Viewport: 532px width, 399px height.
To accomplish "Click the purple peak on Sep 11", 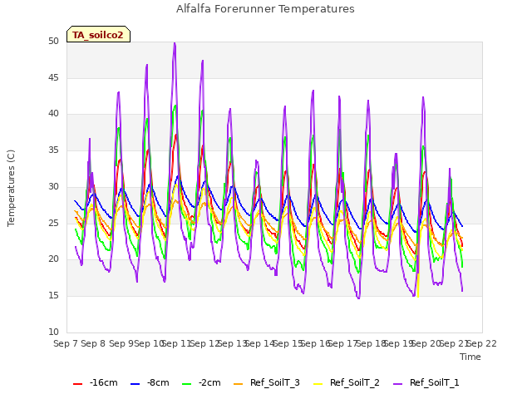I will click(175, 43).
